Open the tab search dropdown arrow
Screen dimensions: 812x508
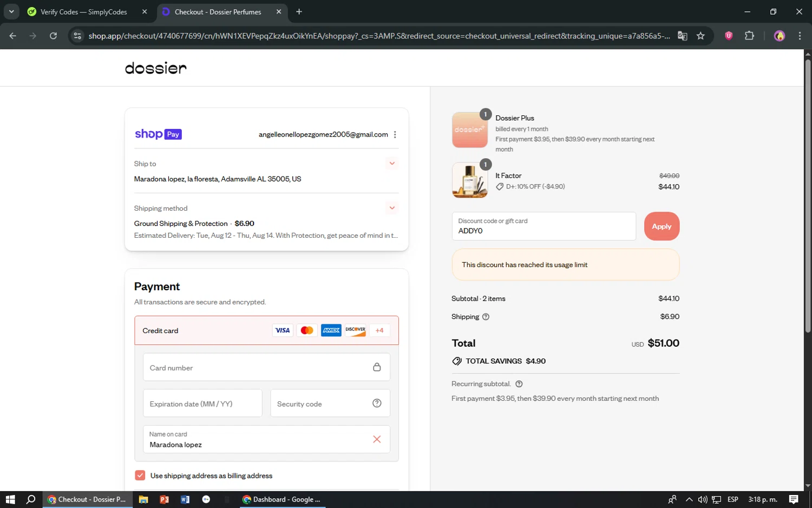[x=11, y=11]
